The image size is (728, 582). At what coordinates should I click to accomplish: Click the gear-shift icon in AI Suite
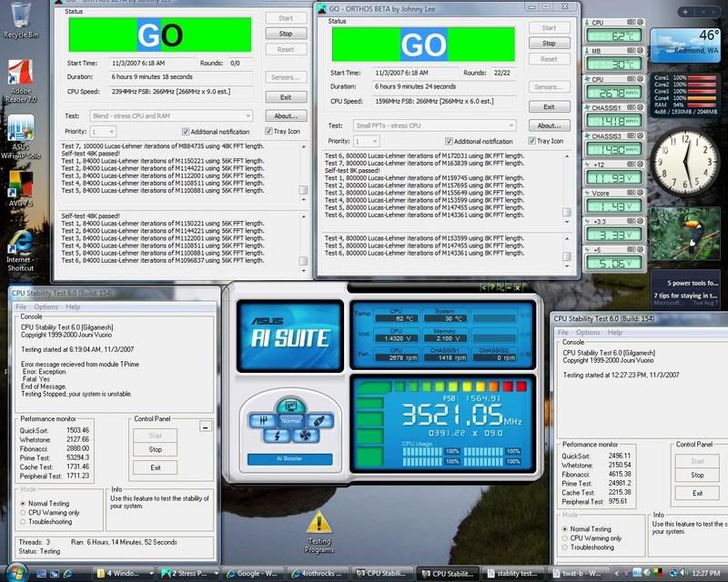point(262,420)
